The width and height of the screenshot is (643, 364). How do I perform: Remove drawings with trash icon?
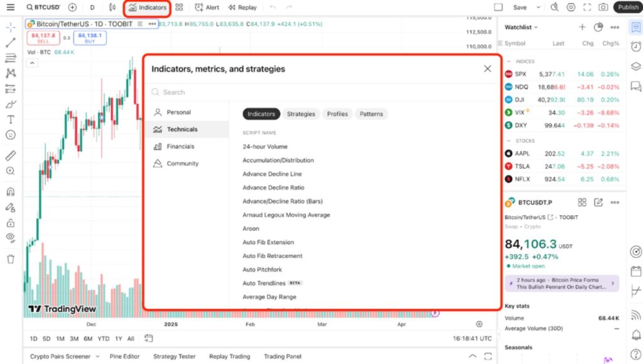[11, 259]
